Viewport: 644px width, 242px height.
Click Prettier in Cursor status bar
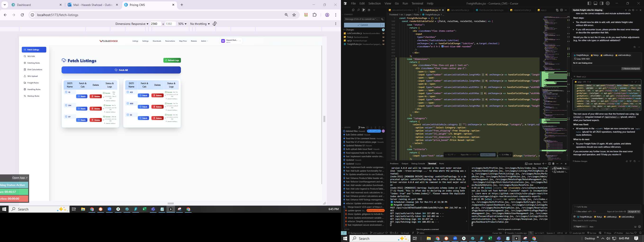618,233
